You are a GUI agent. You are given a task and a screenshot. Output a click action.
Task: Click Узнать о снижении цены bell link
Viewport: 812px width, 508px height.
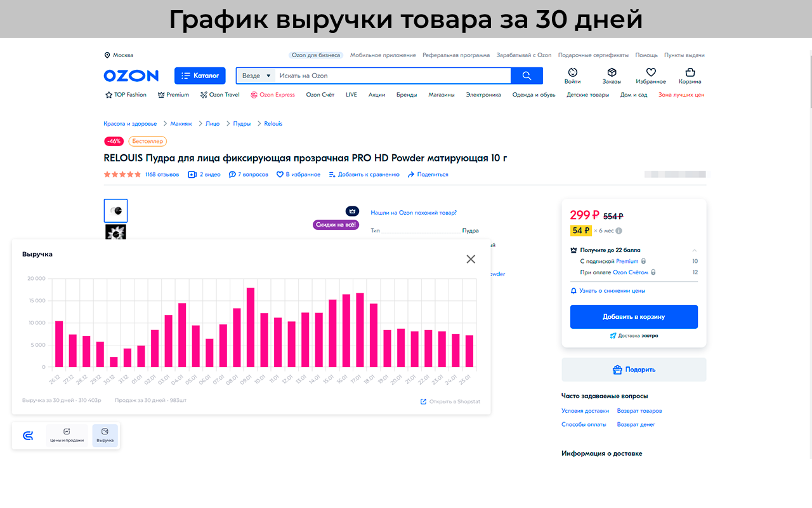pos(608,291)
